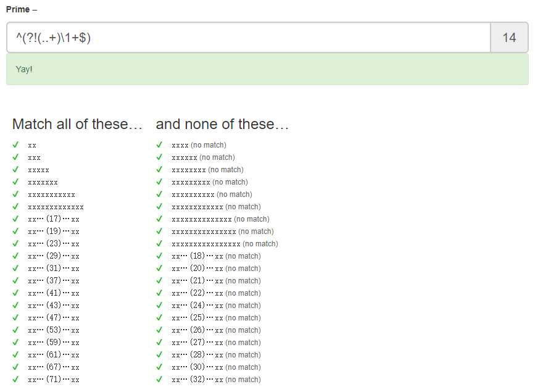The image size is (535, 392).
Task: Click the score badge showing 14
Action: point(510,38)
